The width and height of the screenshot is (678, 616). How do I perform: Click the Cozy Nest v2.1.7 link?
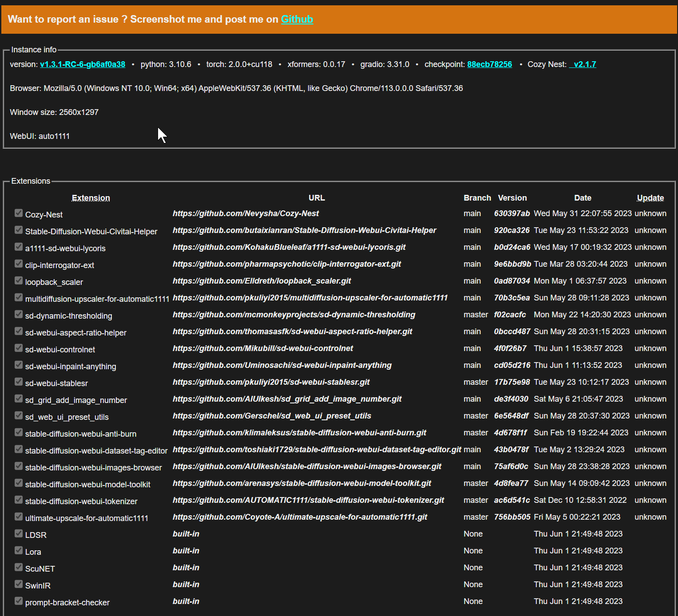tap(583, 64)
